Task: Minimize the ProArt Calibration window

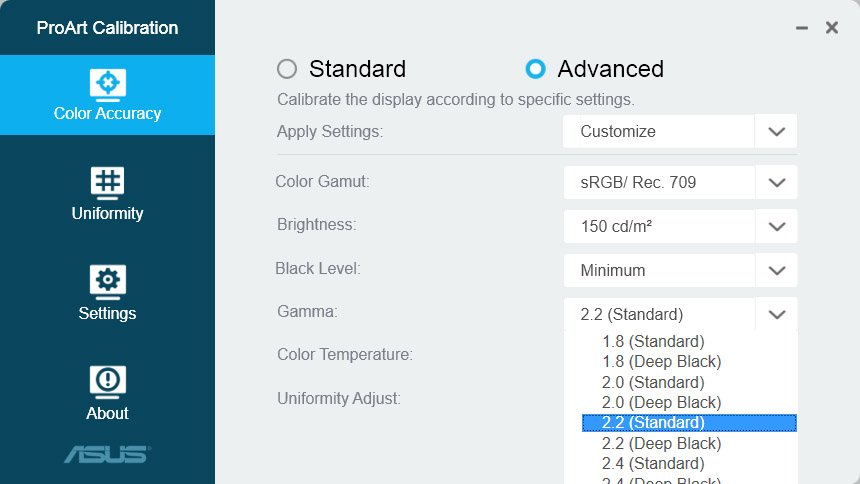Action: [x=802, y=28]
